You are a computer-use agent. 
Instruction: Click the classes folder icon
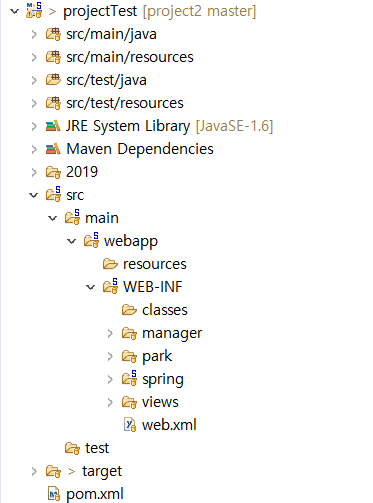[129, 310]
